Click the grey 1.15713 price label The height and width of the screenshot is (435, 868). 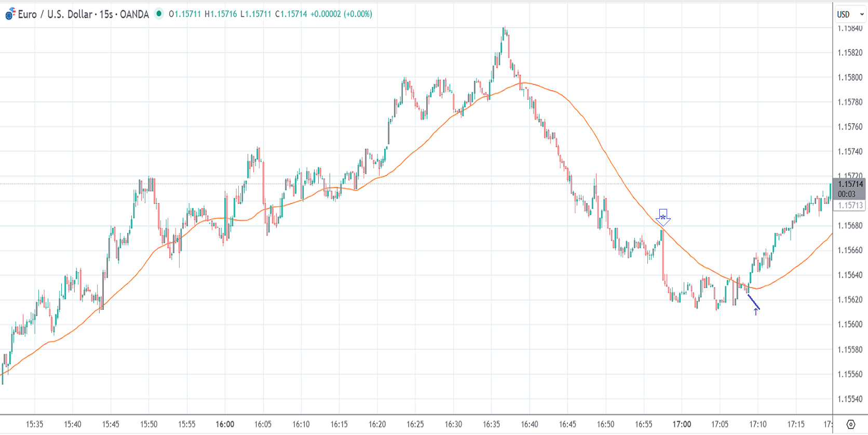[x=850, y=205]
